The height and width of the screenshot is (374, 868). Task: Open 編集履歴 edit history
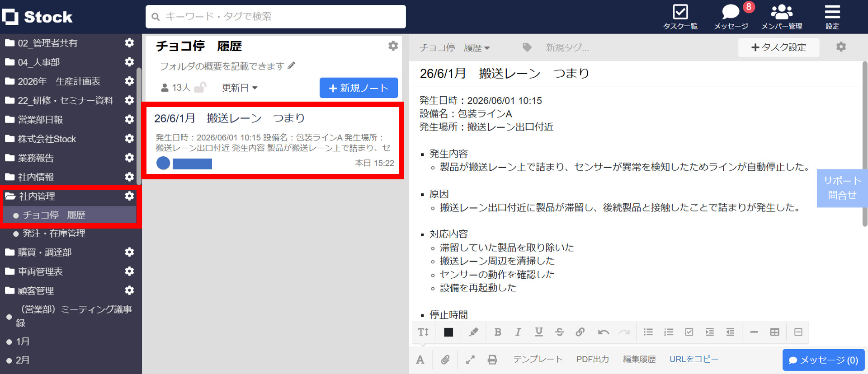pyautogui.click(x=639, y=359)
